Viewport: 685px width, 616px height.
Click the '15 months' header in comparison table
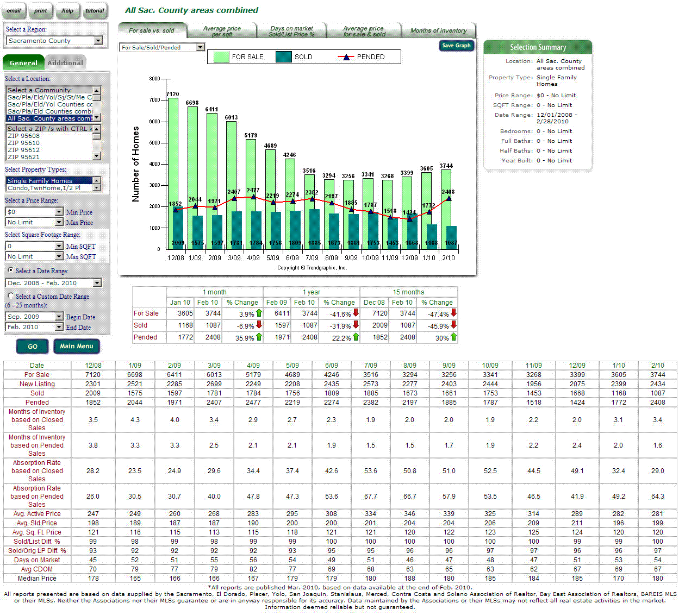(x=409, y=292)
